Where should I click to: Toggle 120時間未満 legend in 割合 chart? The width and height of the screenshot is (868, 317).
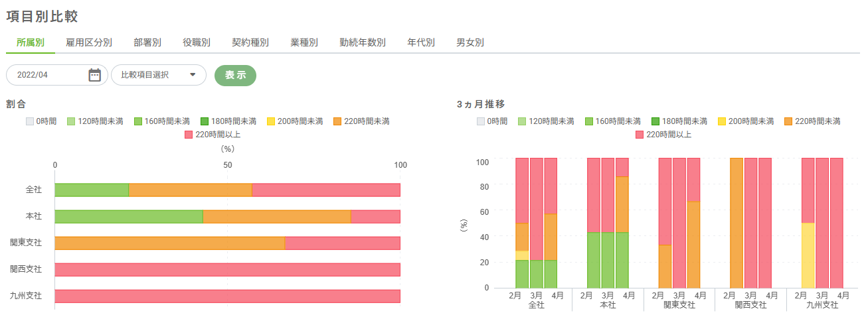(x=95, y=121)
